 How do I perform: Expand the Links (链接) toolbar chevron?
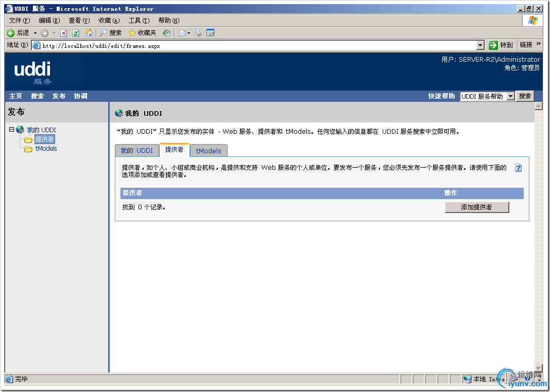(539, 44)
